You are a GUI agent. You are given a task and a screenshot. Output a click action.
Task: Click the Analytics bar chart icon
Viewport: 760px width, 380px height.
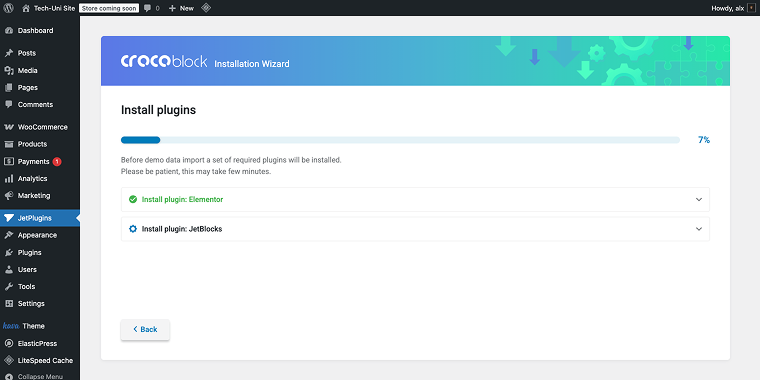(x=9, y=178)
